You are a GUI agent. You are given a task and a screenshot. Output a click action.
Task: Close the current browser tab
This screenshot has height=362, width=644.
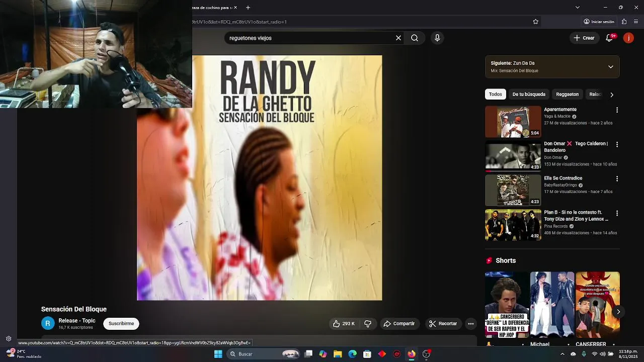click(x=235, y=8)
